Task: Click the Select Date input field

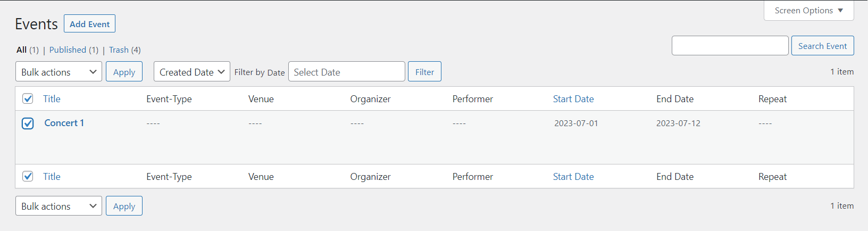Action: tap(346, 72)
